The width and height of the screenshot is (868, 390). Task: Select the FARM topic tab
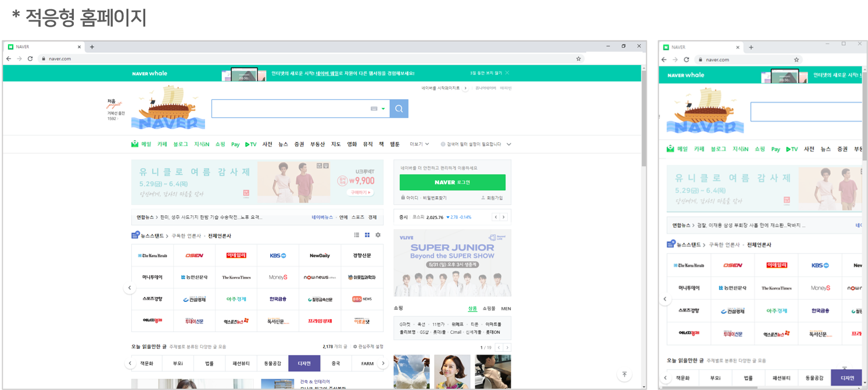(367, 363)
